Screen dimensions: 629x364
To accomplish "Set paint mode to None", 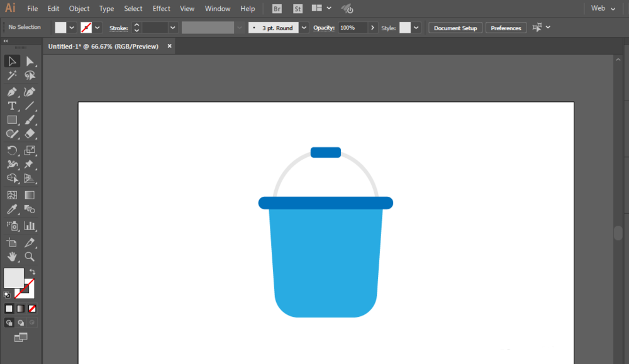I will click(32, 309).
